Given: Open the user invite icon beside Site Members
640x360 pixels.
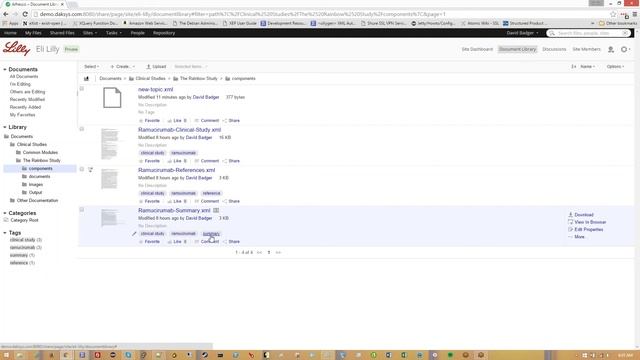Looking at the screenshot, I should (611, 49).
